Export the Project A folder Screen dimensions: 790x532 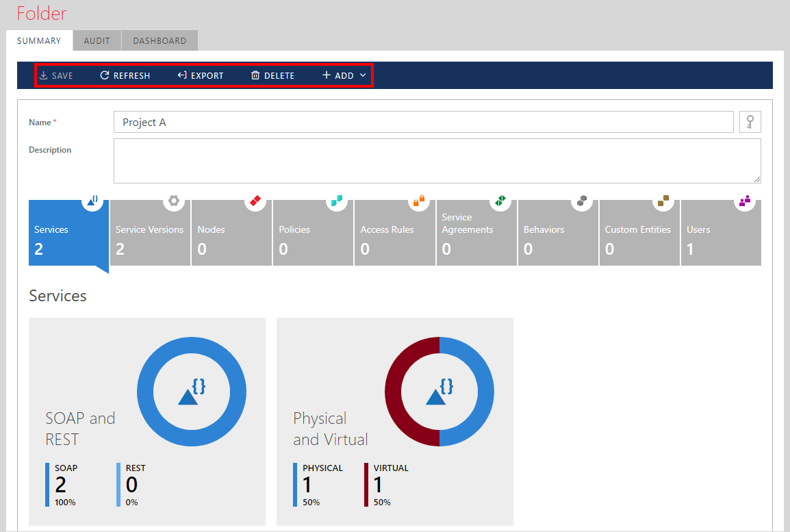coord(200,75)
